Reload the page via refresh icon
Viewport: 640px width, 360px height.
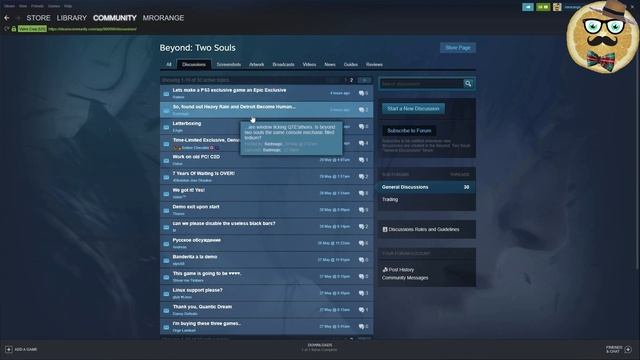pyautogui.click(x=6, y=29)
